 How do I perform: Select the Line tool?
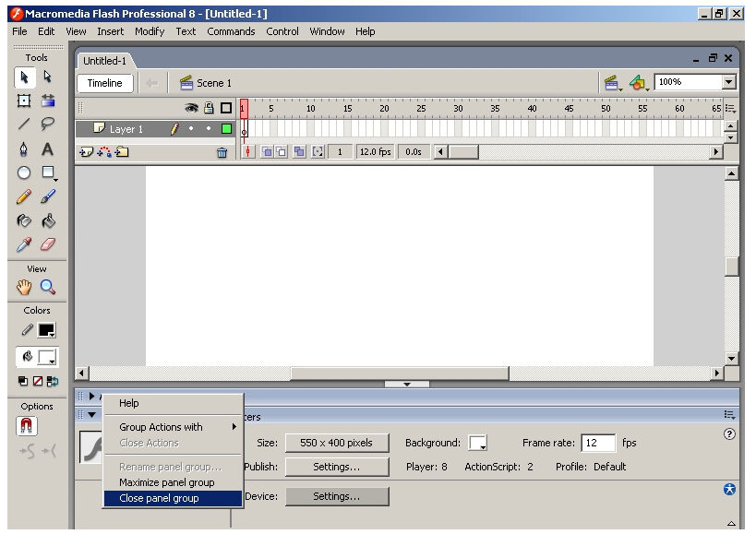24,125
